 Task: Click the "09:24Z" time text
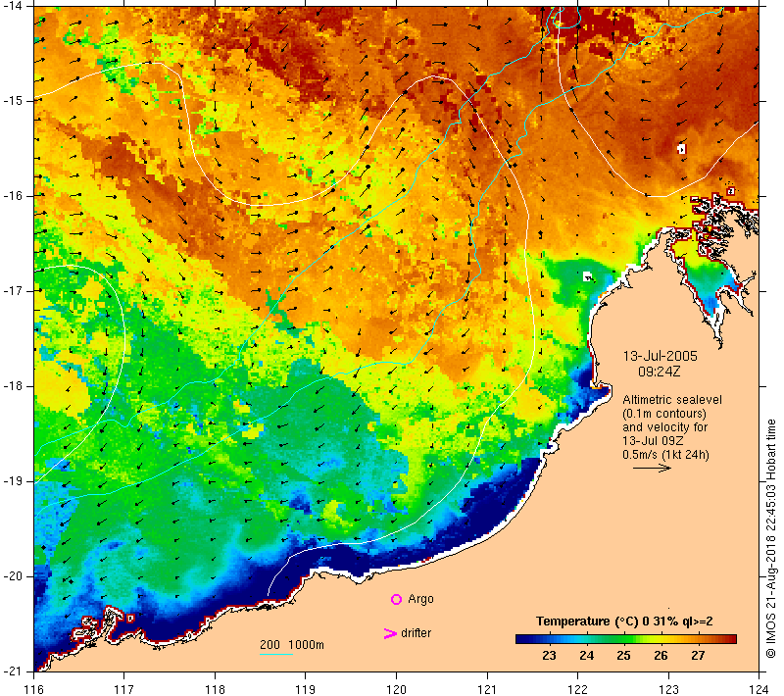659,372
